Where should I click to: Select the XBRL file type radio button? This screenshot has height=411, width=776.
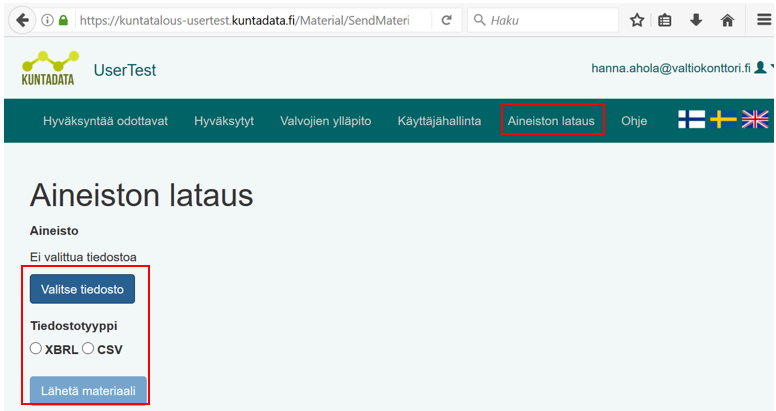(x=36, y=349)
